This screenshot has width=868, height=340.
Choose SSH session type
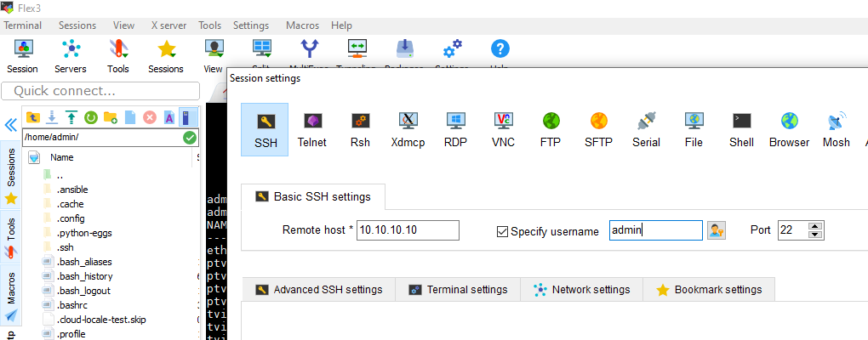click(x=265, y=129)
